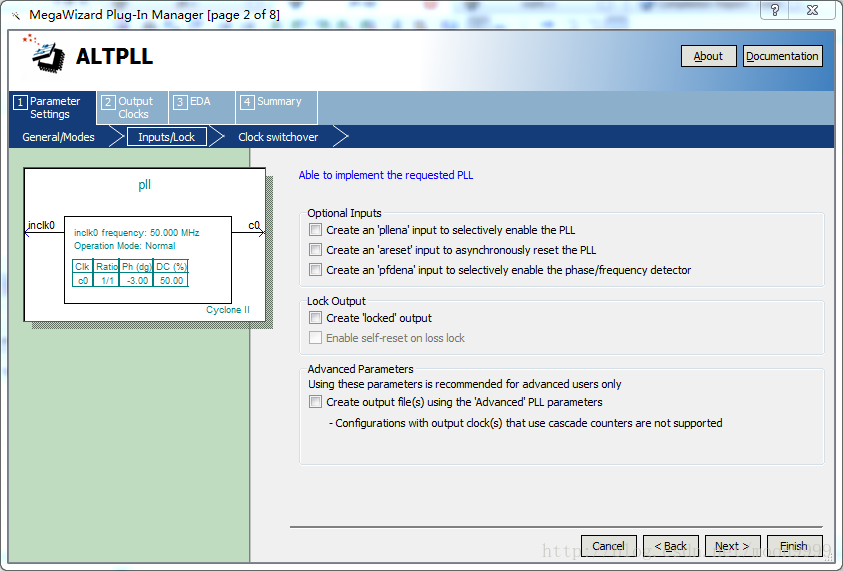This screenshot has width=843, height=571.
Task: Click the help question mark button
Action: point(775,10)
